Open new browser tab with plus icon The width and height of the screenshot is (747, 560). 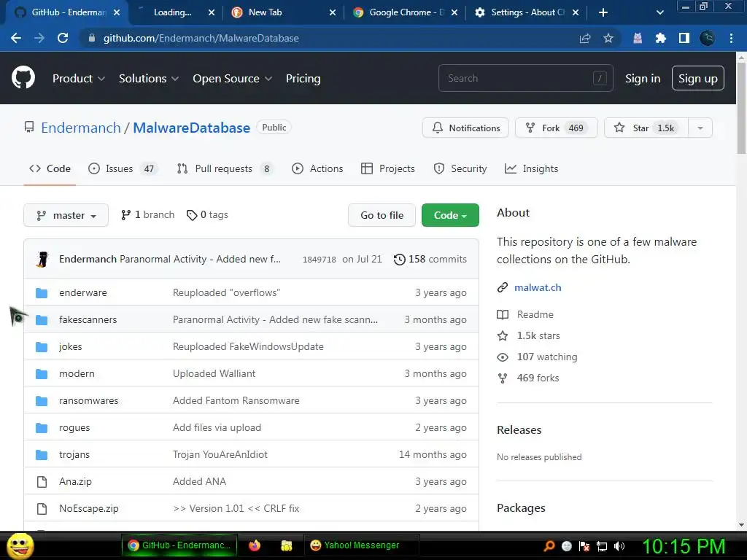pos(603,12)
